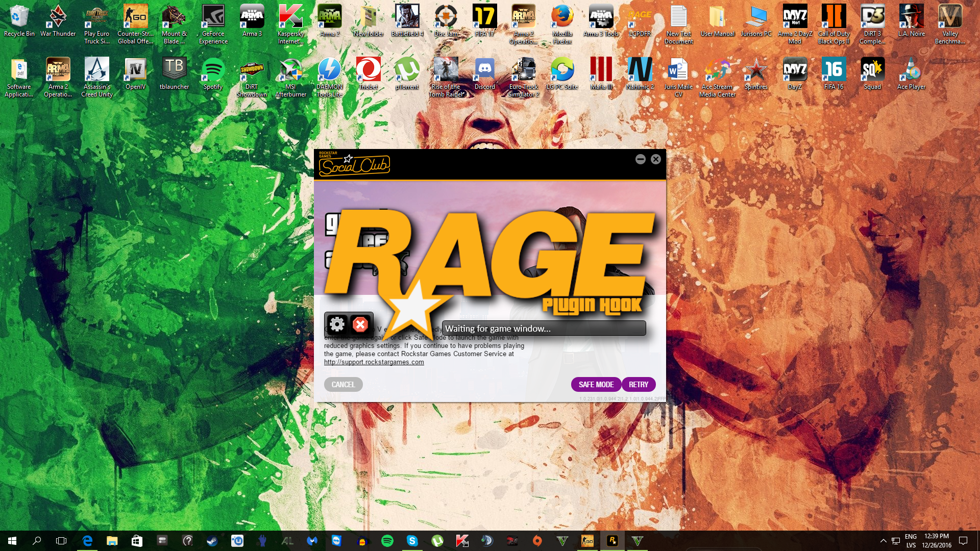Image resolution: width=980 pixels, height=551 pixels.
Task: Open the Action Center notifications
Action: point(963,541)
